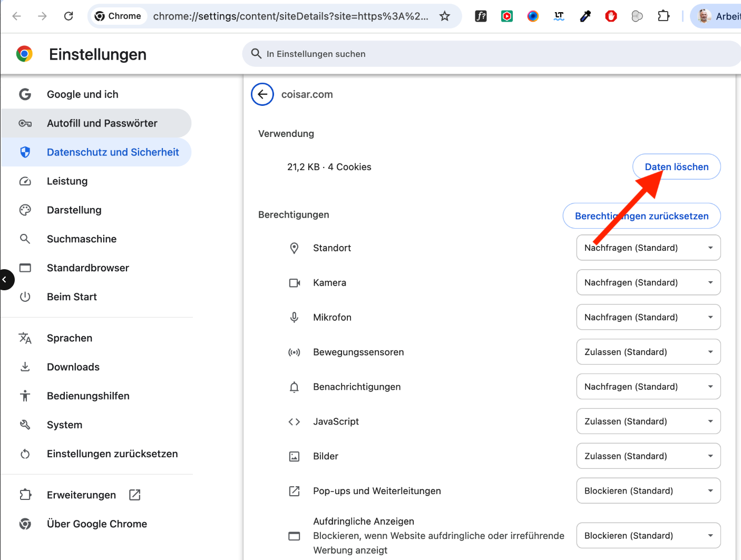This screenshot has width=741, height=560.
Task: Open the Arbeit profile button
Action: point(717,16)
